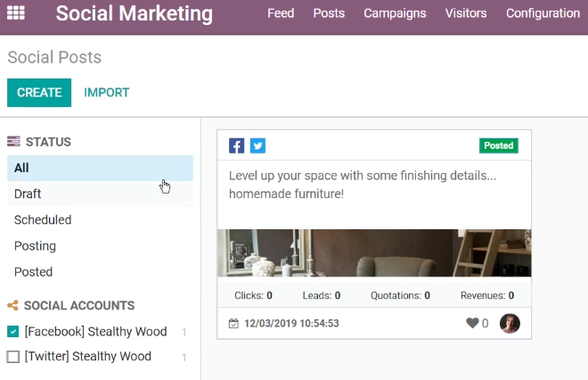Open the Campaigns menu
Screen dimensions: 588x380
click(x=395, y=13)
